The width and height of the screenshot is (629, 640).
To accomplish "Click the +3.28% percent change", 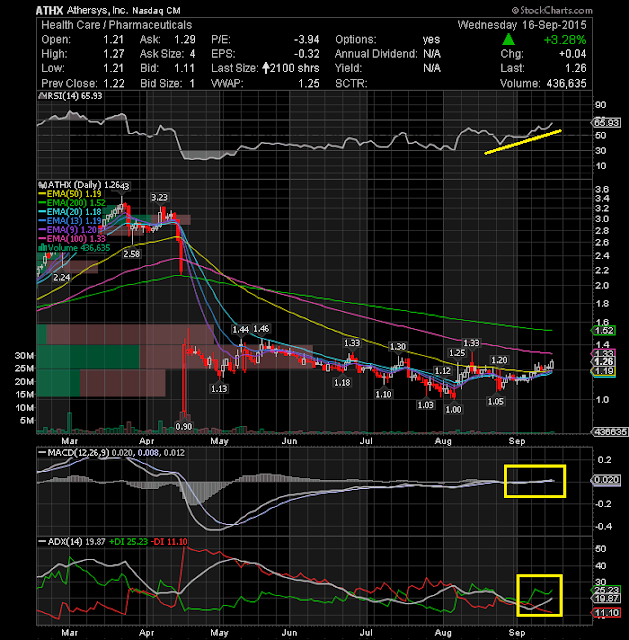I will pos(565,40).
